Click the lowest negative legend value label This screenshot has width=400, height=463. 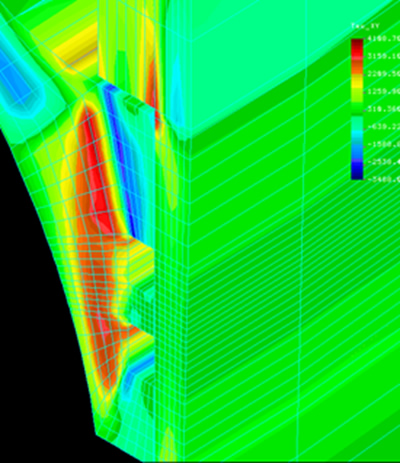click(x=382, y=179)
